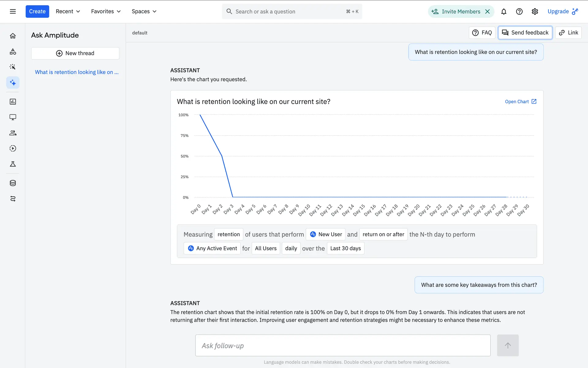588x368 pixels.
Task: Click the Ask follow-up input field
Action: pos(343,345)
